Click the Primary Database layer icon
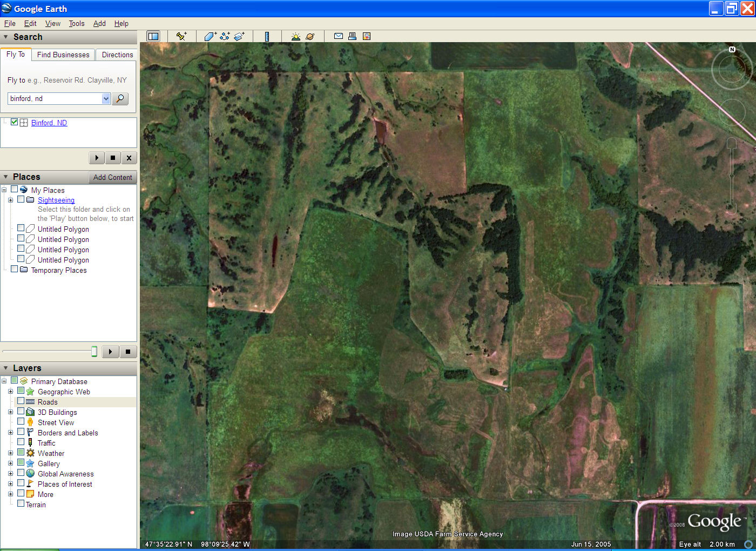This screenshot has height=551, width=756. pyautogui.click(x=24, y=381)
